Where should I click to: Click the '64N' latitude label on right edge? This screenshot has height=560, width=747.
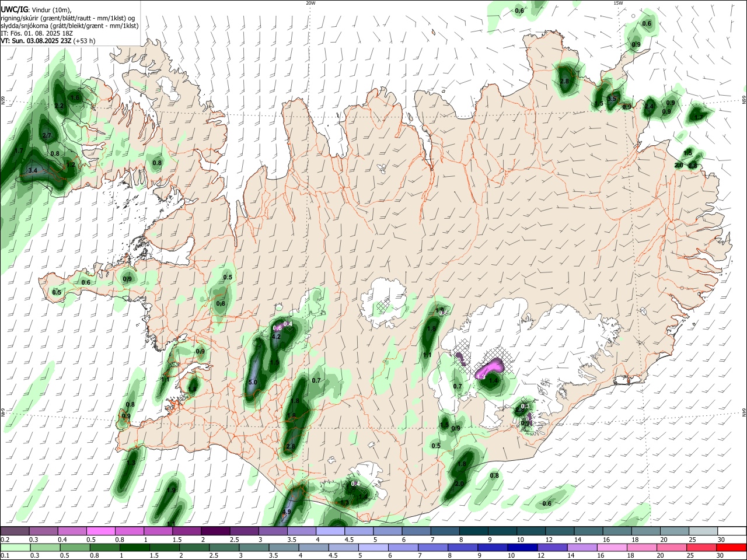744,412
